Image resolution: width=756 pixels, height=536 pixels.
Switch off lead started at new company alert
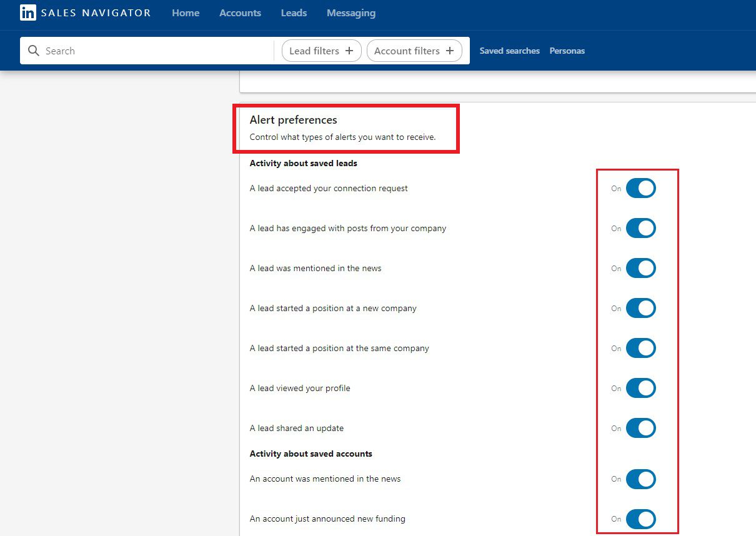click(x=640, y=308)
